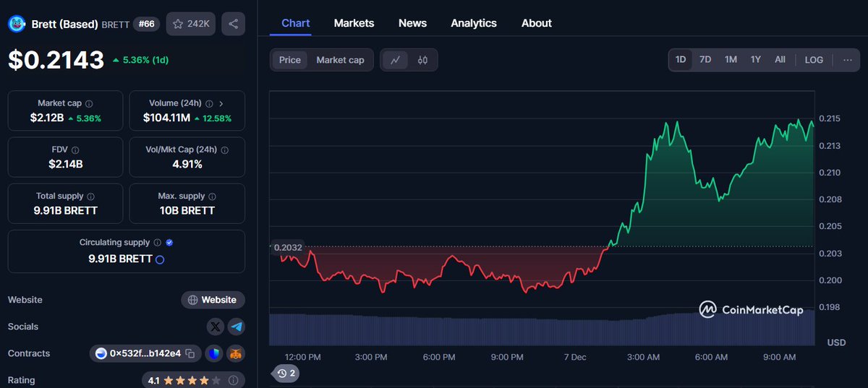Click the verified badge beside Circulating supply
This screenshot has width=868, height=388.
(x=169, y=243)
